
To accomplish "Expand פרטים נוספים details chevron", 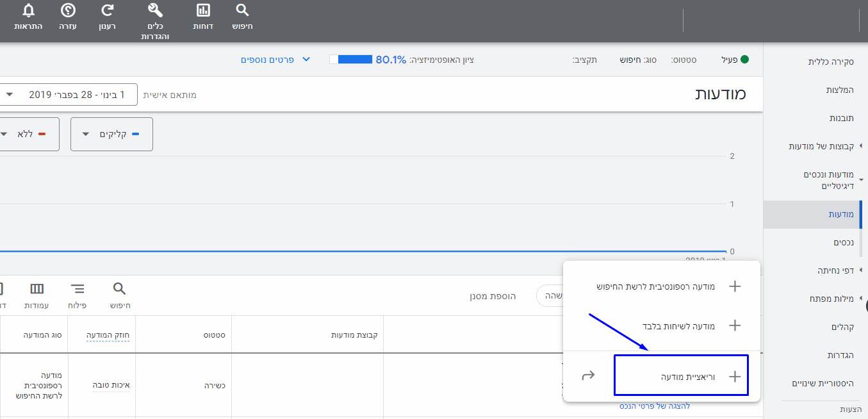I will coord(306,60).
